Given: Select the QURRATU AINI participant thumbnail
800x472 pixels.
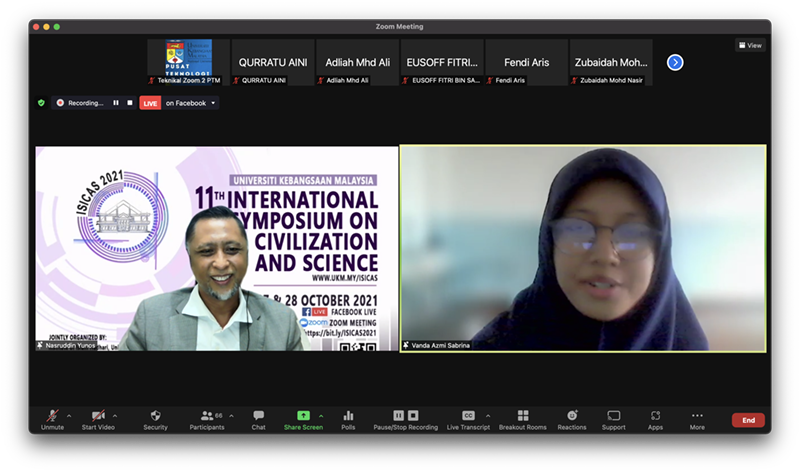Looking at the screenshot, I should point(272,62).
